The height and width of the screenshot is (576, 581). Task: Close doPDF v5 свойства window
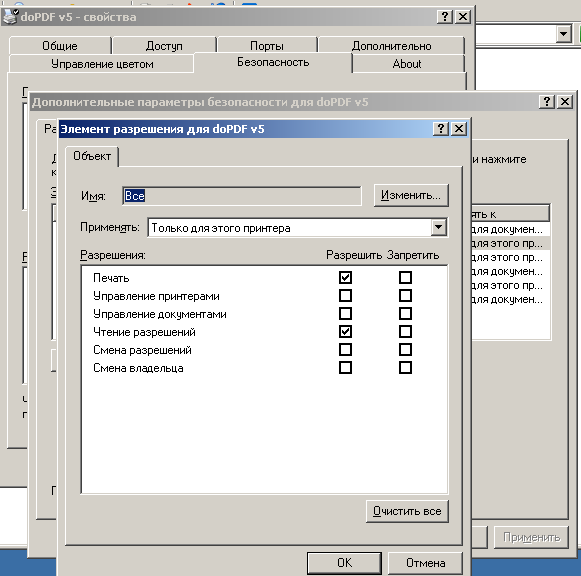pyautogui.click(x=463, y=17)
